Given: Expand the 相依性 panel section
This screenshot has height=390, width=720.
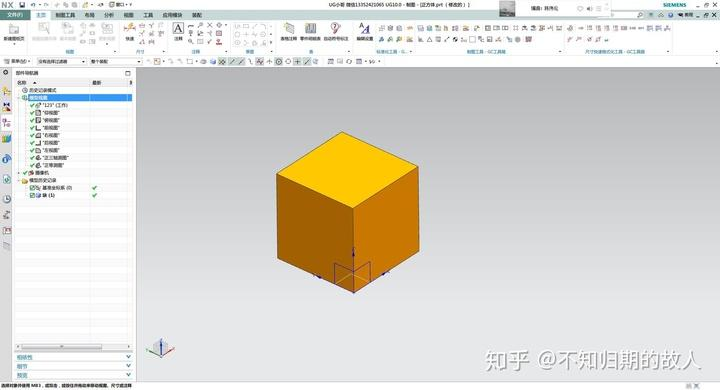Looking at the screenshot, I should [73, 357].
